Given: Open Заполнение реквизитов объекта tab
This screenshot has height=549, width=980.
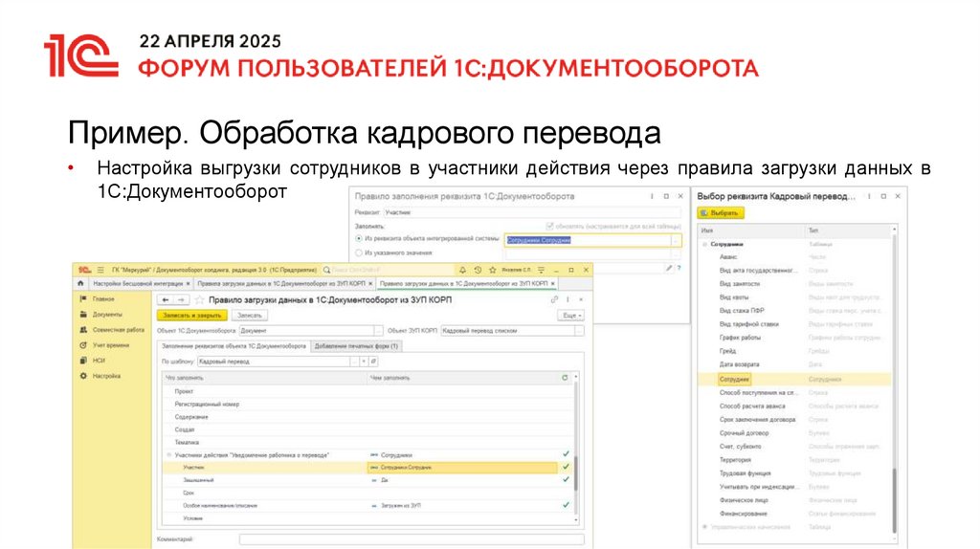Looking at the screenshot, I should 234,346.
